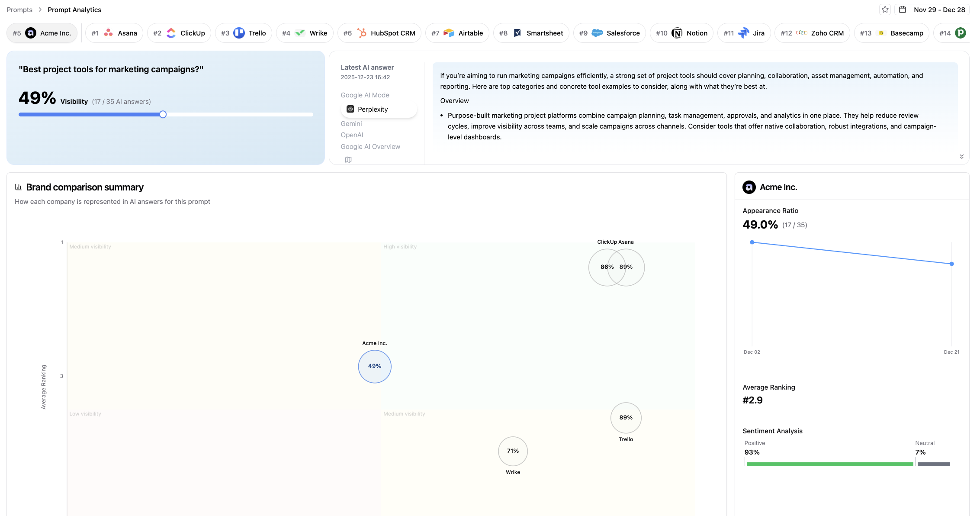Select the Jira #11 tab
The height and width of the screenshot is (516, 980).
[744, 33]
